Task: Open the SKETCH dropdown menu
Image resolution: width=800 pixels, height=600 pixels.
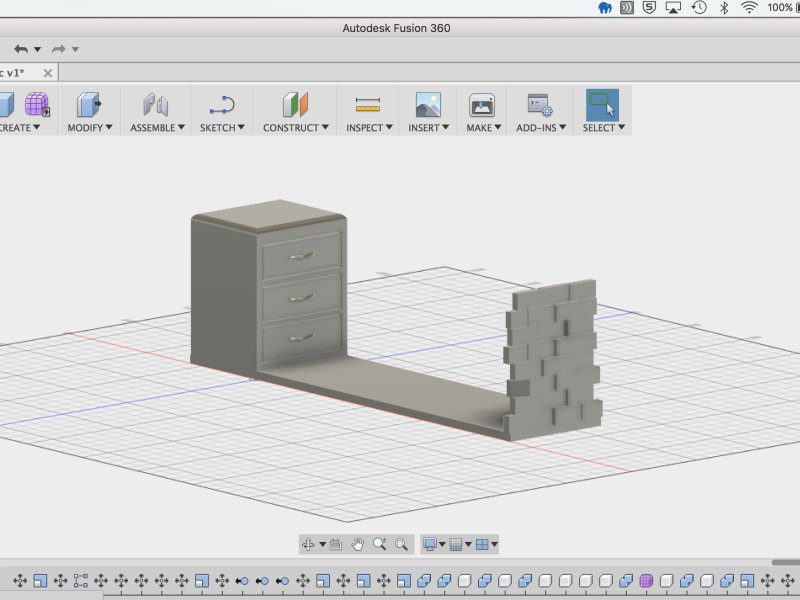Action: pyautogui.click(x=222, y=128)
